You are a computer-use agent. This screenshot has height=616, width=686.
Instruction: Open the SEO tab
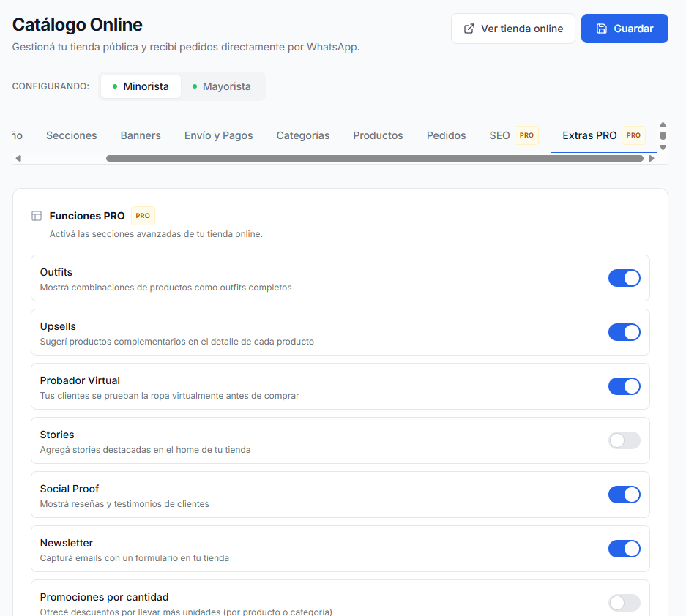point(514,135)
